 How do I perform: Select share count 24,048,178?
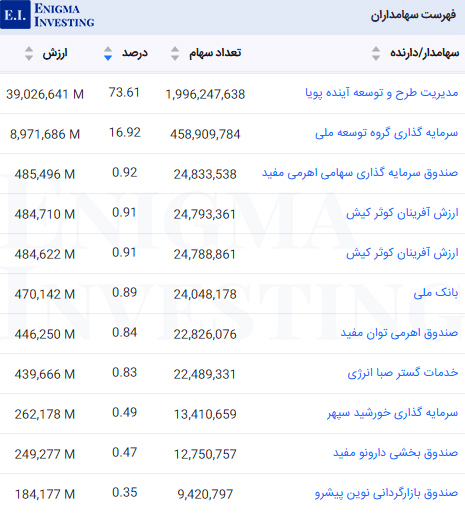pos(205,294)
